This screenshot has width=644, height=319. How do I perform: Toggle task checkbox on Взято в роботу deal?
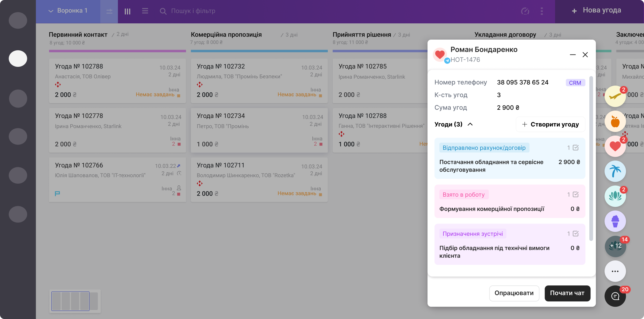576,194
